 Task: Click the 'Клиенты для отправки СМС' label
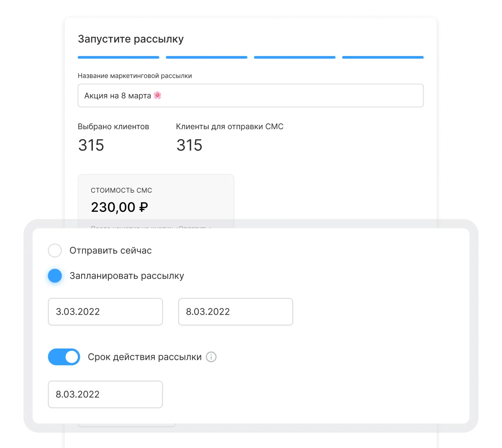pos(230,127)
